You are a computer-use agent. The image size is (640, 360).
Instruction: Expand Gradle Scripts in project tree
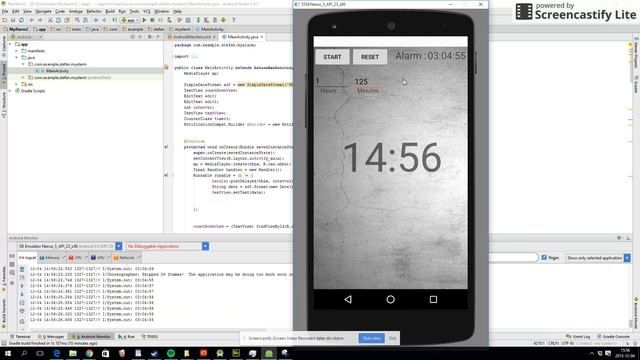pyautogui.click(x=11, y=91)
